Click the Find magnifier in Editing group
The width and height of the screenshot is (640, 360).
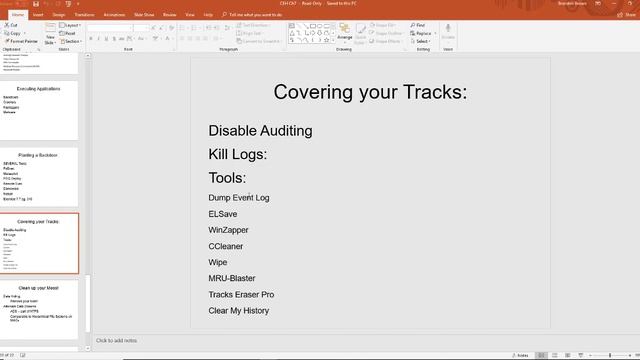[x=418, y=25]
